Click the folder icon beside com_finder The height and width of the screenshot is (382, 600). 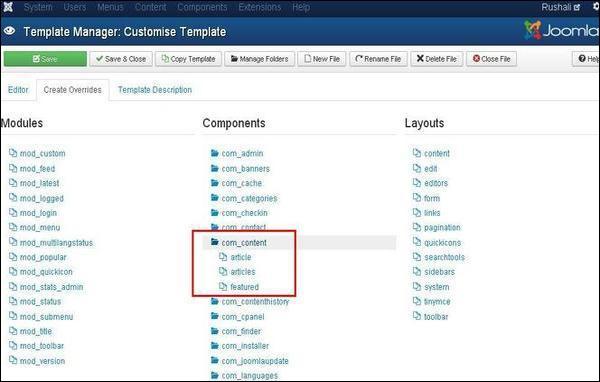tap(215, 331)
